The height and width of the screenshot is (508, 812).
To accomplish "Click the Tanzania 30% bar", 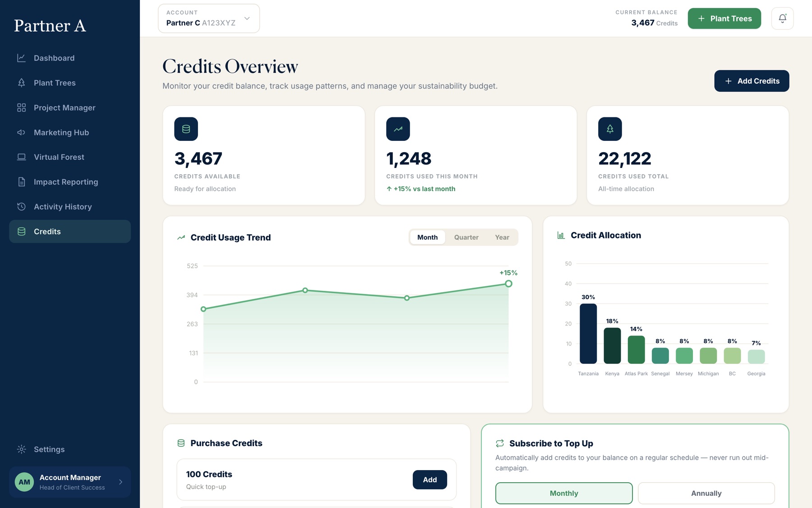I will click(x=588, y=334).
